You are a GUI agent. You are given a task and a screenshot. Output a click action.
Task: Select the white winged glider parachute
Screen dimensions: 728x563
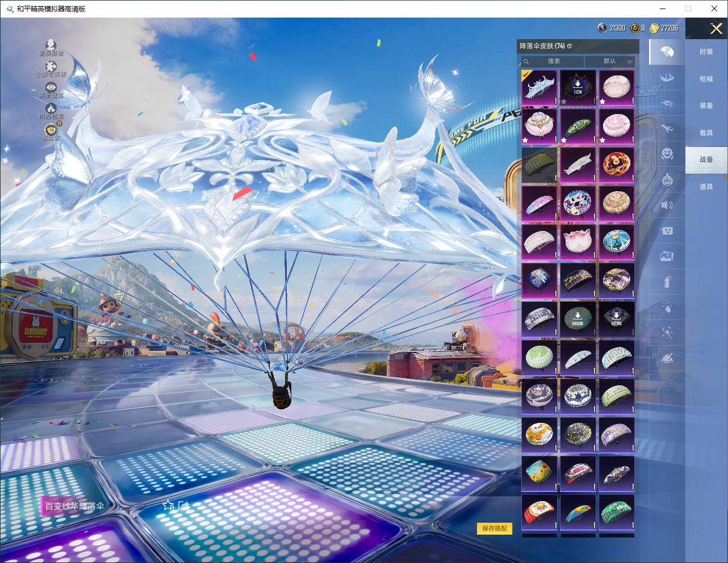578,165
